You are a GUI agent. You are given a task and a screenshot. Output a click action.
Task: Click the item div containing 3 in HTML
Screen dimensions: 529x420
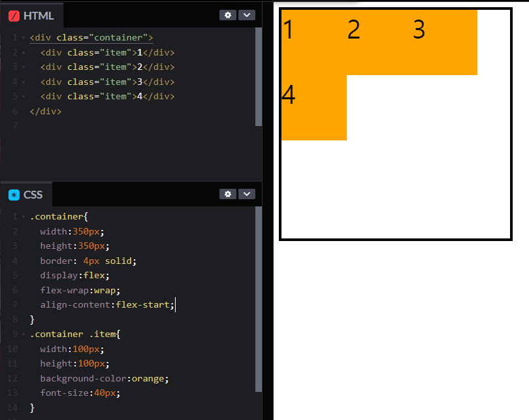point(107,82)
